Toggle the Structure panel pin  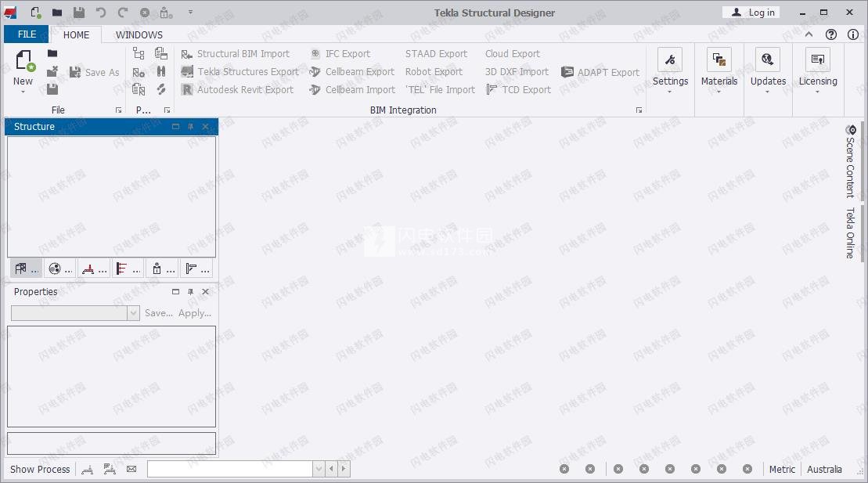pos(190,126)
